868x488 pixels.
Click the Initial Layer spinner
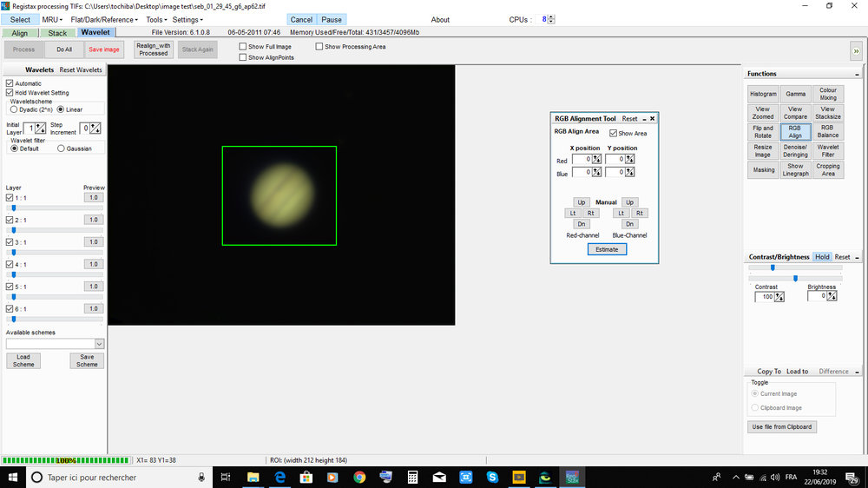coord(41,129)
